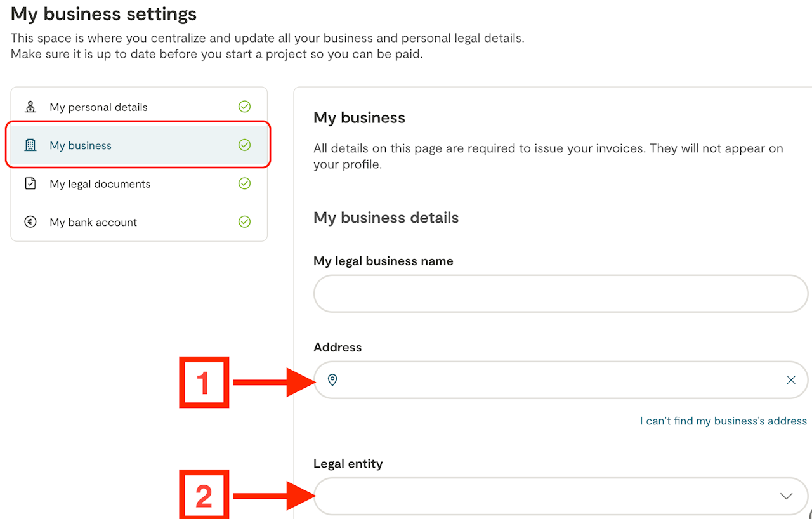Click the legal documents file icon
812x519 pixels.
click(30, 183)
